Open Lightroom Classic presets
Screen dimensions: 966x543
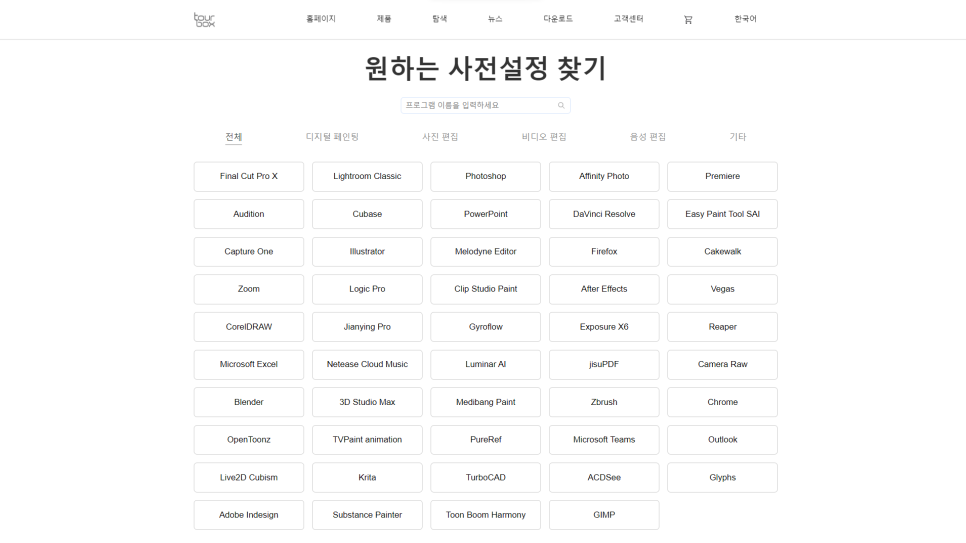pos(367,177)
